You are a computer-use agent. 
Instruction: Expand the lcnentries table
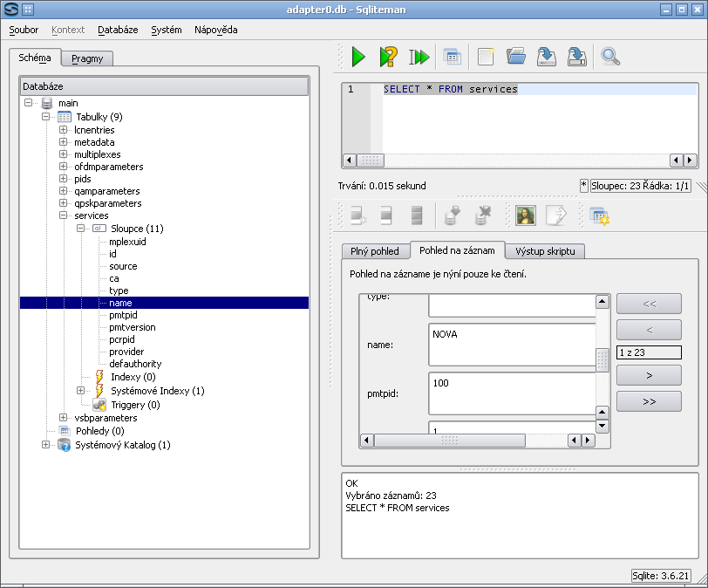tap(63, 130)
